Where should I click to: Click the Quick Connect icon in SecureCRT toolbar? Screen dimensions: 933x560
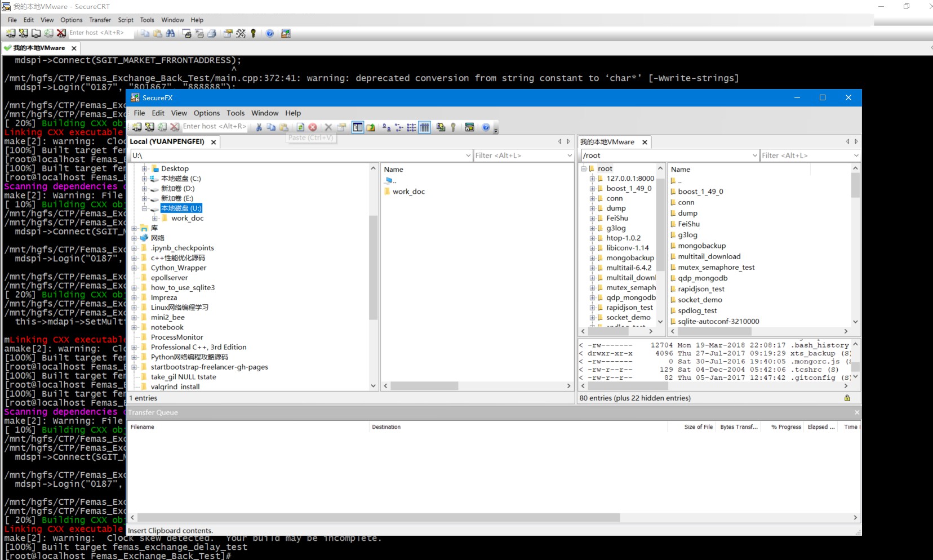tap(23, 33)
